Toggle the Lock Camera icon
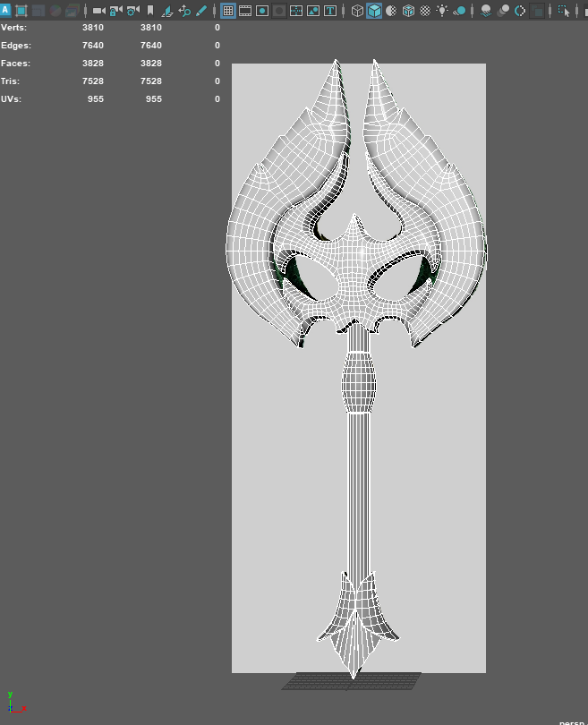Viewport: 588px width, 725px height. [x=116, y=11]
